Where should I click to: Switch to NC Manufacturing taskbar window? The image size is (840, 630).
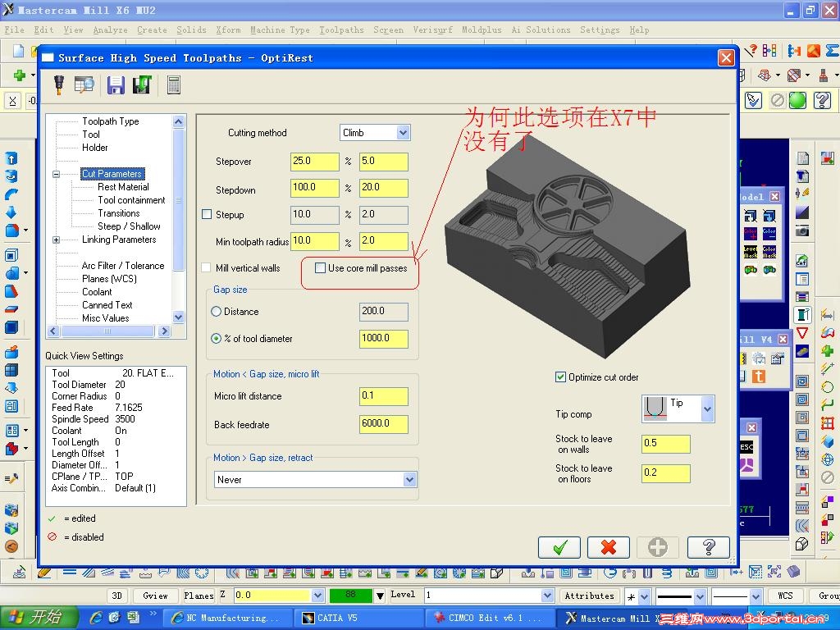228,619
